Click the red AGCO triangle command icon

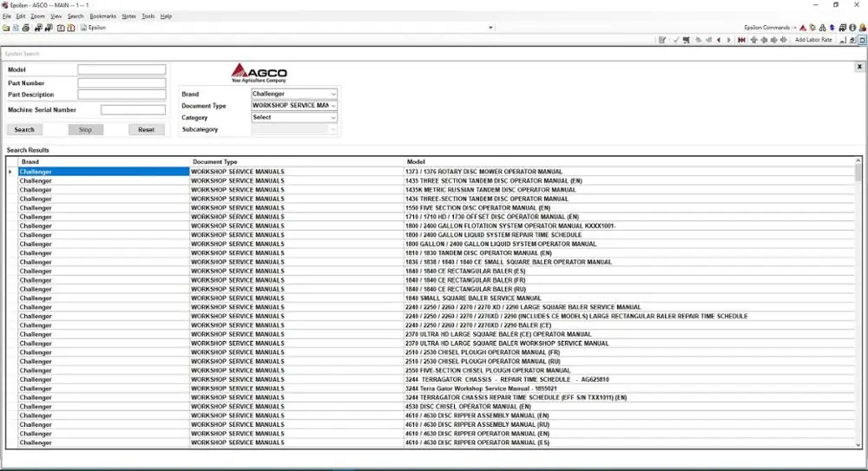[803, 28]
